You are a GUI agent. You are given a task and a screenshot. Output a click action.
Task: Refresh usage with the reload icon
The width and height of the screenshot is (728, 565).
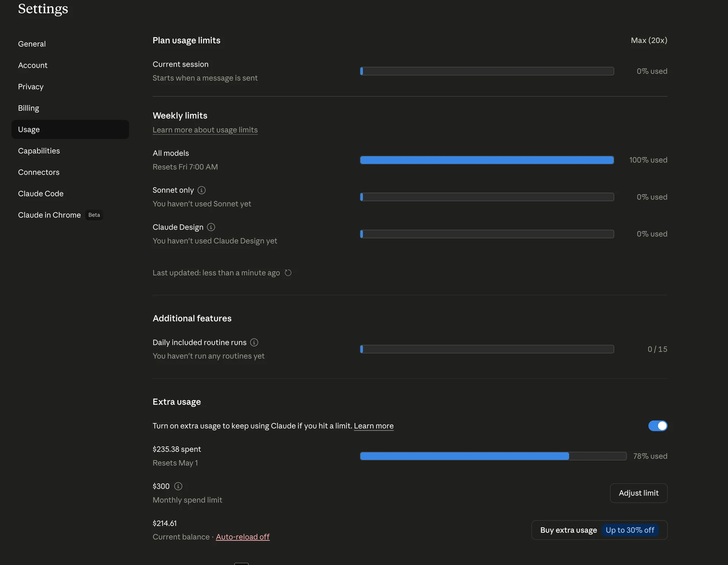(x=288, y=273)
